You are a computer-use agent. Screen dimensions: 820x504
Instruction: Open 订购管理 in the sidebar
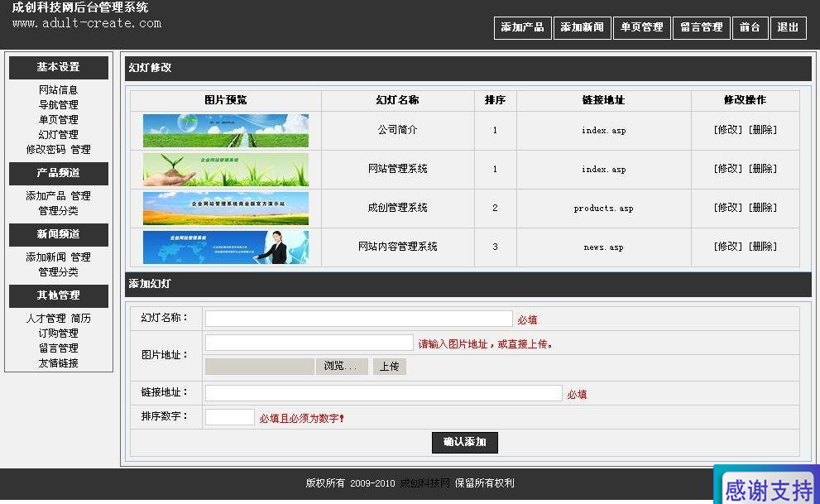(x=58, y=333)
